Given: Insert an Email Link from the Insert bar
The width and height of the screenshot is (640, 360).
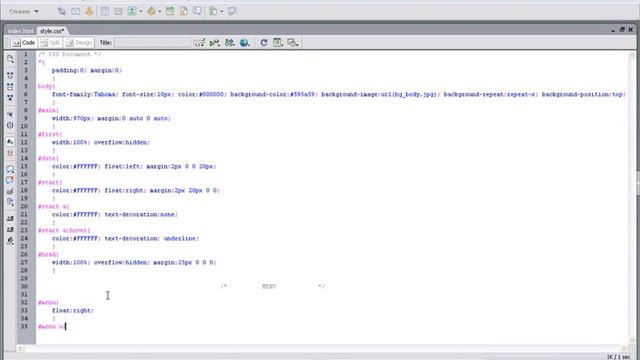Looking at the screenshot, I should click(x=76, y=11).
